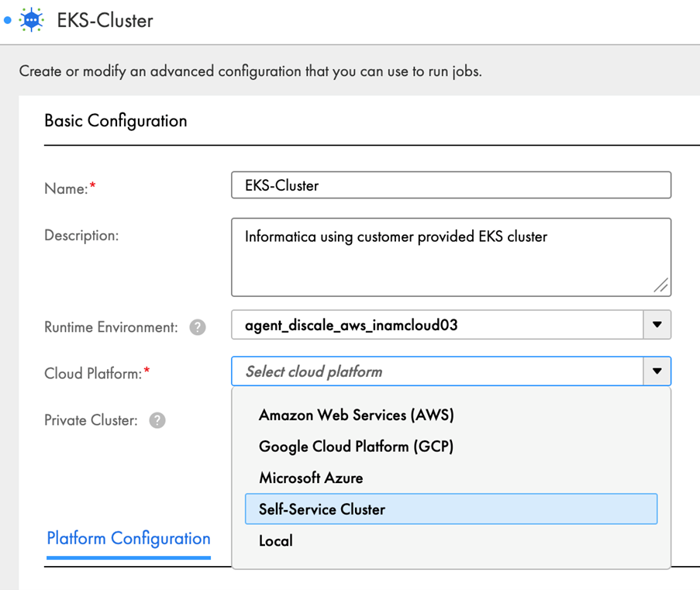Viewport: 700px width, 590px height.
Task: Pick Microsoft Azure from the list
Action: click(x=311, y=478)
